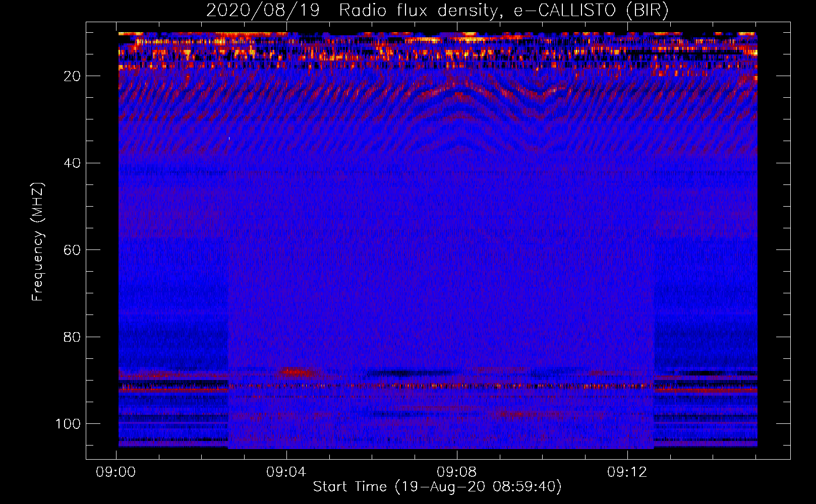The image size is (816, 504).
Task: Click the '09:00' time tick label
Action: (x=116, y=472)
